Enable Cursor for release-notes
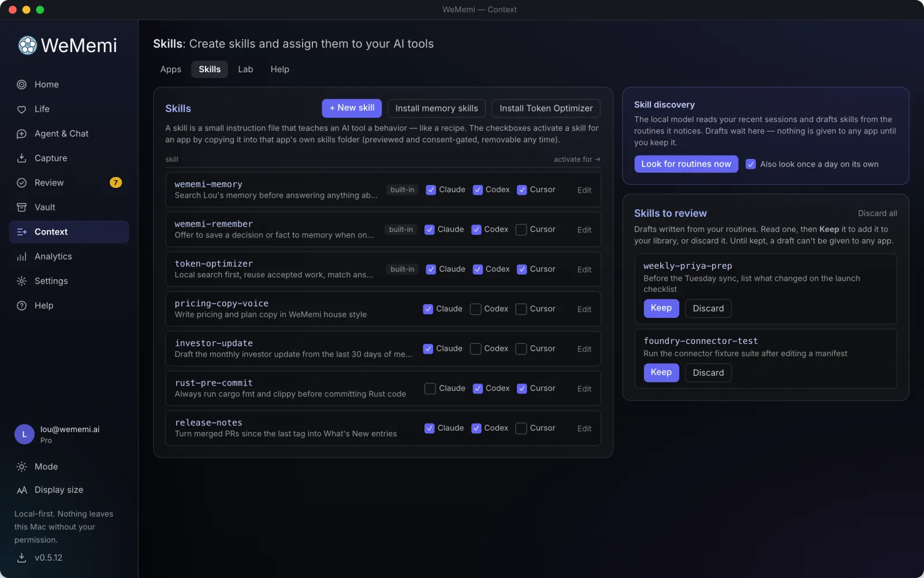The width and height of the screenshot is (924, 578). [521, 429]
